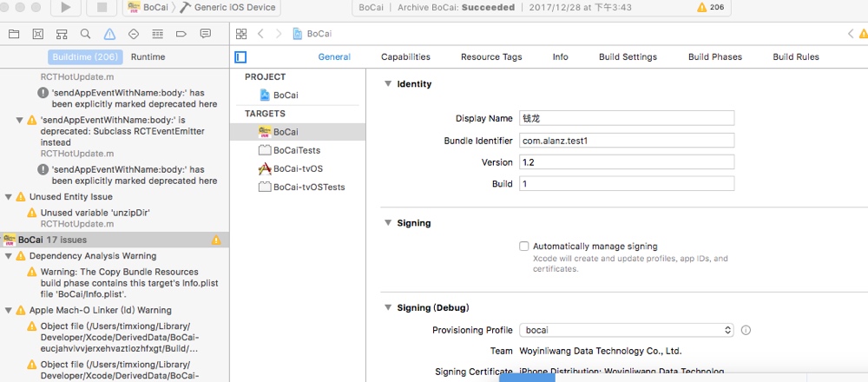Open the Project navigator folder icon
This screenshot has width=868, height=382.
click(13, 34)
